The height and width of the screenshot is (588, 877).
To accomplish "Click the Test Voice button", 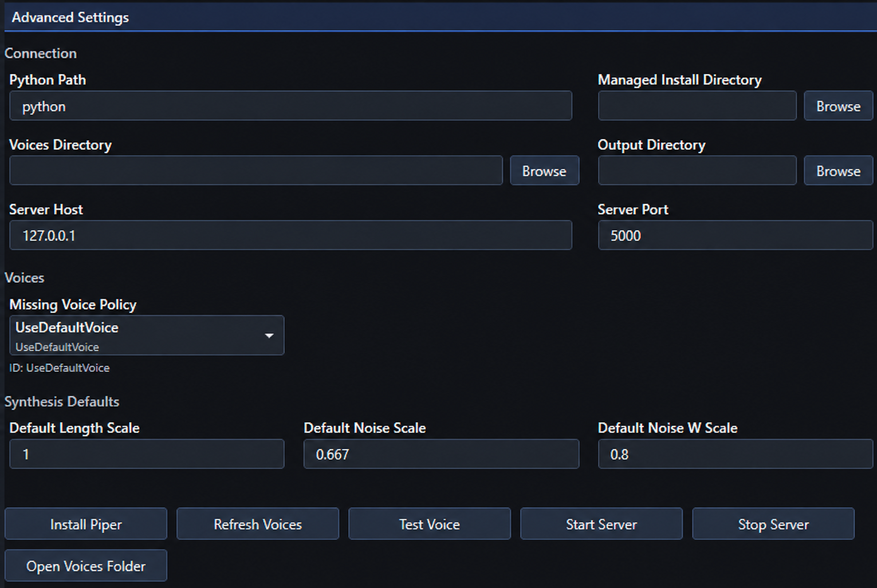I will pos(430,524).
